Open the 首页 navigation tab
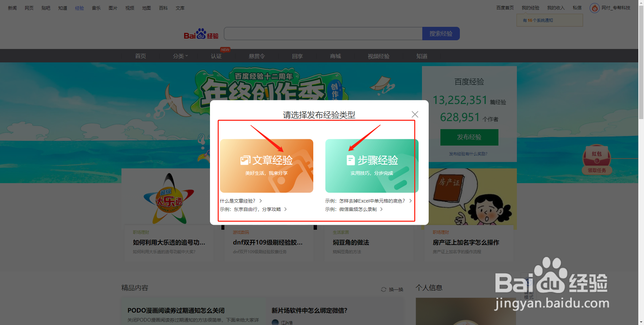Image resolution: width=644 pixels, height=325 pixels. point(141,56)
